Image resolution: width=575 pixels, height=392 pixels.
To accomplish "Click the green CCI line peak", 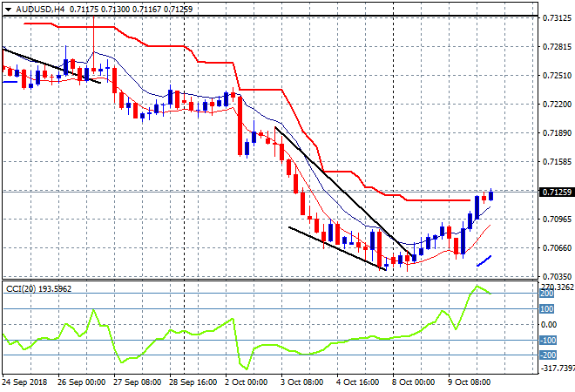I will tap(477, 287).
